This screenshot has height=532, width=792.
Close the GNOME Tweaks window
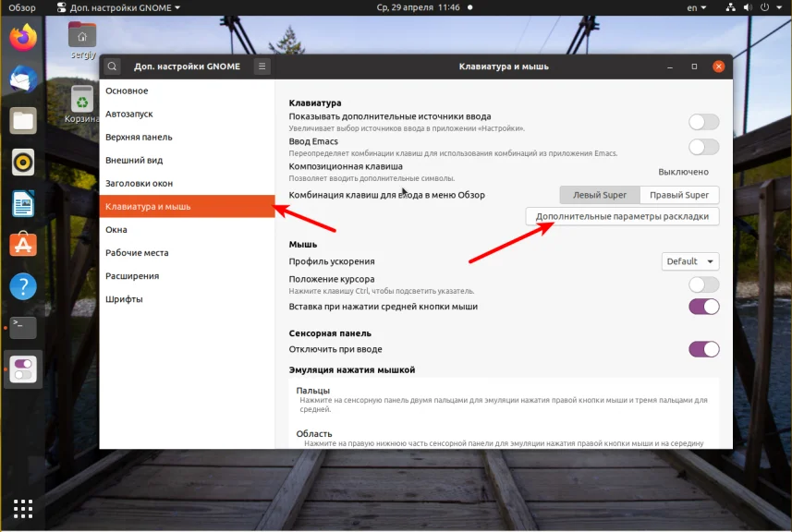coord(718,66)
